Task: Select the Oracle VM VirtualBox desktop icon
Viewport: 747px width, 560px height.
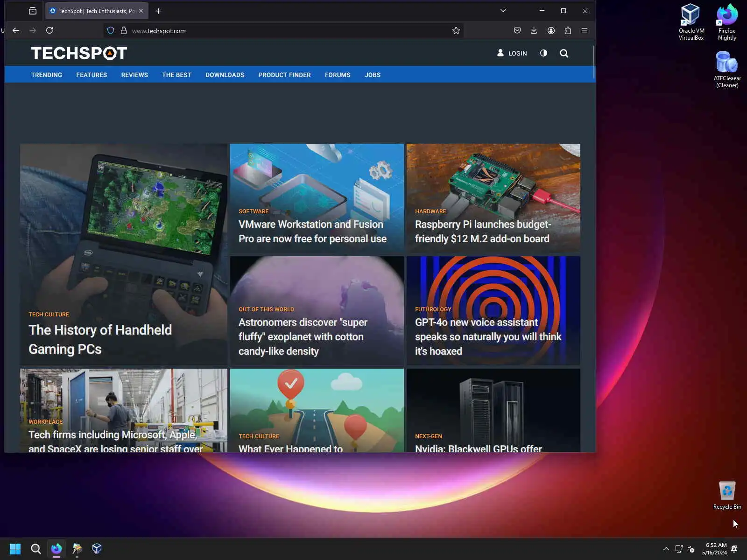Action: [691, 22]
